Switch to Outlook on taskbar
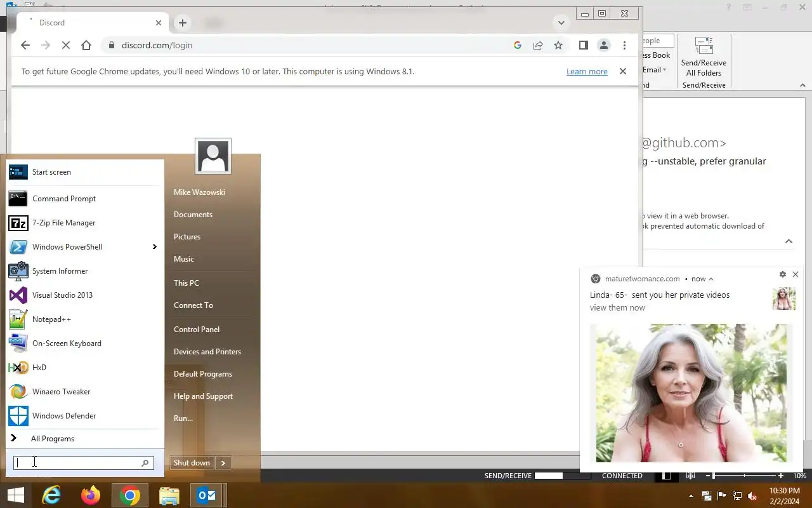812x508 pixels. 207,495
